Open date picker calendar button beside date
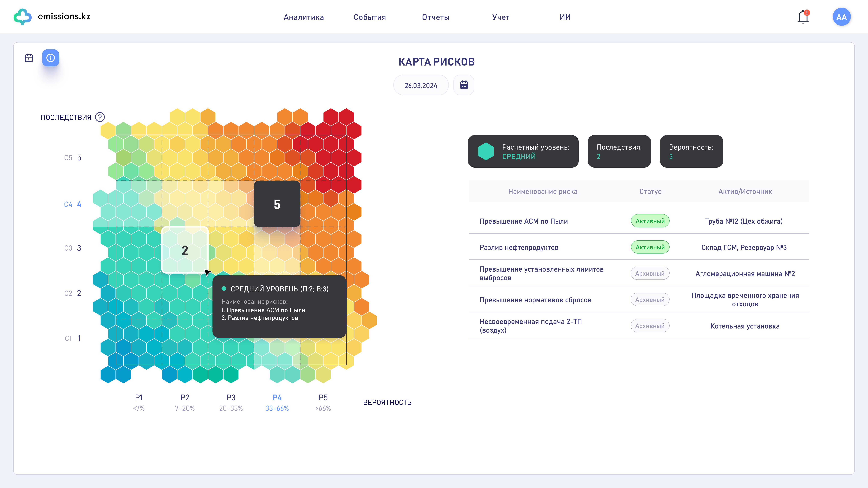This screenshot has width=868, height=488. [464, 85]
